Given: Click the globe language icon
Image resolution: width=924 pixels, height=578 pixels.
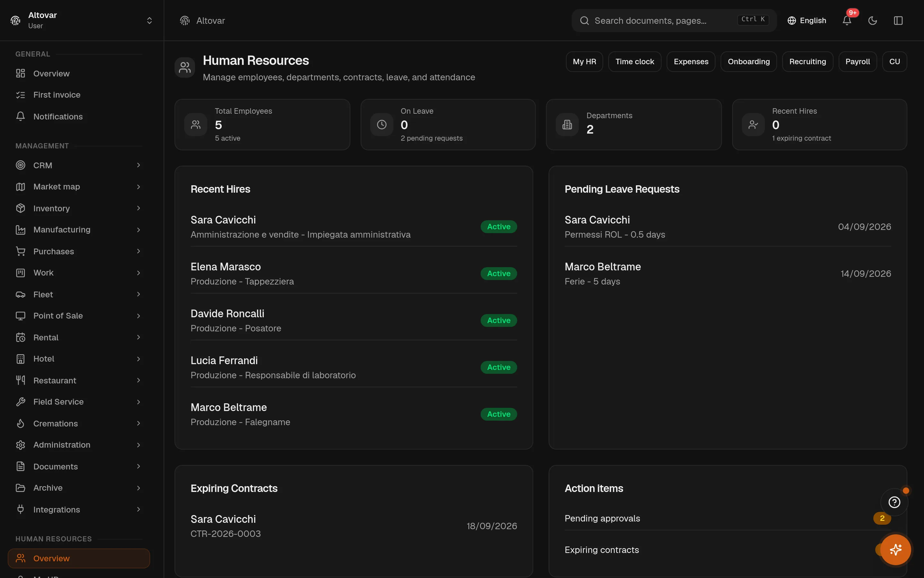Looking at the screenshot, I should pos(791,21).
